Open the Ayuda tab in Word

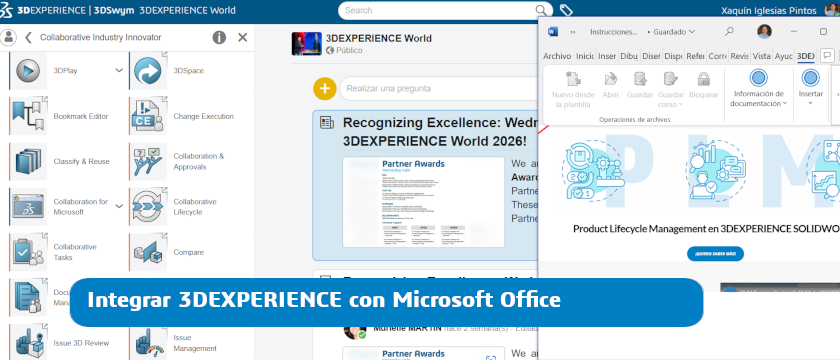pyautogui.click(x=784, y=56)
